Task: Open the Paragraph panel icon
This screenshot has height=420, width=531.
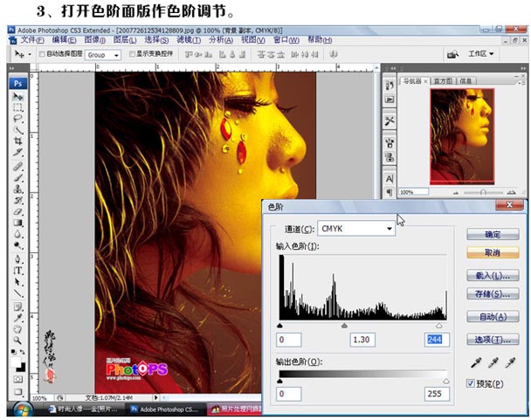Action: click(x=390, y=192)
